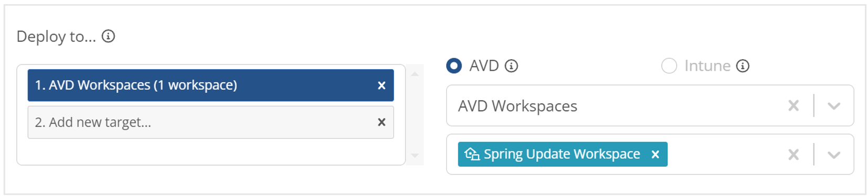Screen dimensions: 868x196
Task: Remove the Spring Update Workspace tag
Action: [655, 155]
